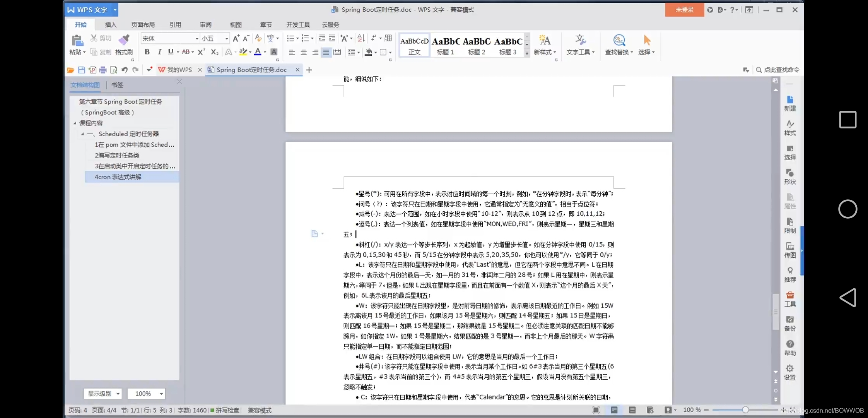Open 设置 (Settings) gear in right sidebar
868x418 pixels.
(790, 372)
